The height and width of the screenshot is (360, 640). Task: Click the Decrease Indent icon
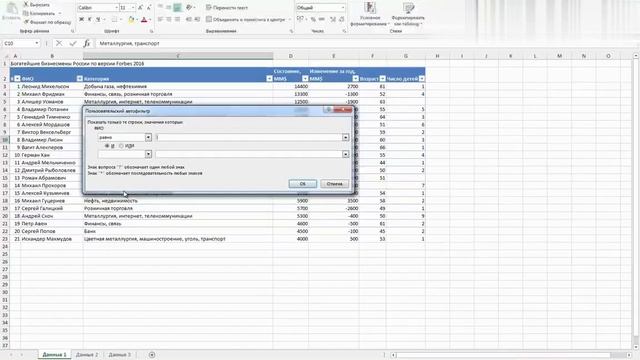coord(189,19)
